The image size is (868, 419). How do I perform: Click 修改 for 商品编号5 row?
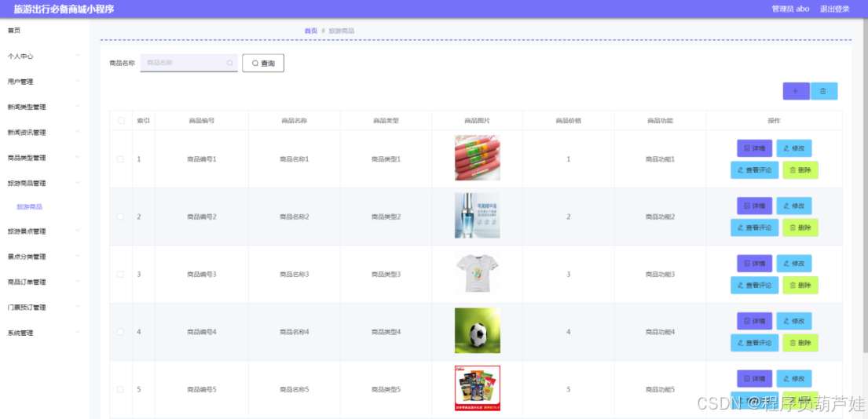point(794,379)
